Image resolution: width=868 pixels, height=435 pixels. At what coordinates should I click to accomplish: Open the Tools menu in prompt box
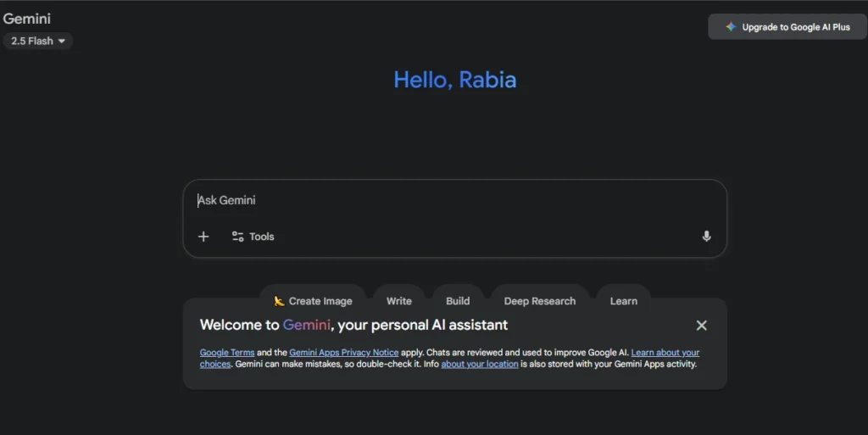[253, 237]
